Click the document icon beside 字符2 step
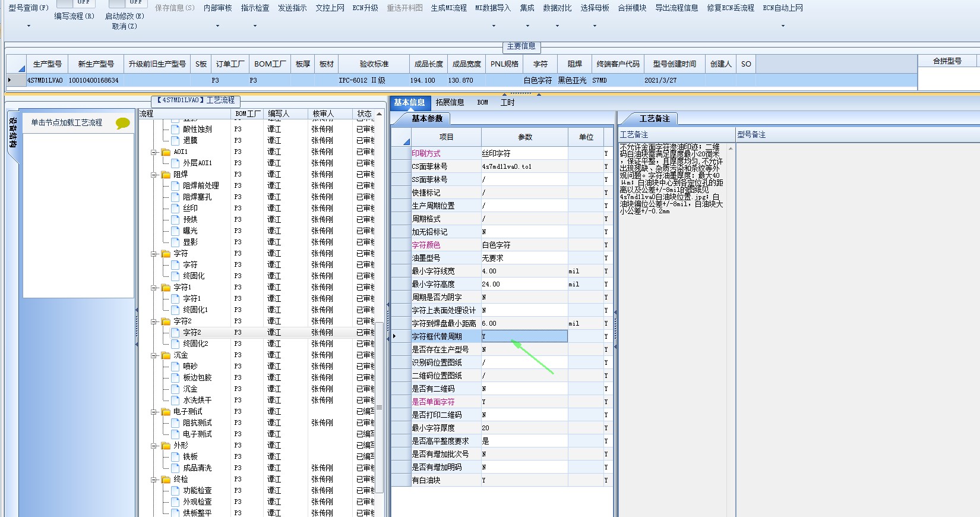The height and width of the screenshot is (517, 980). (x=175, y=332)
